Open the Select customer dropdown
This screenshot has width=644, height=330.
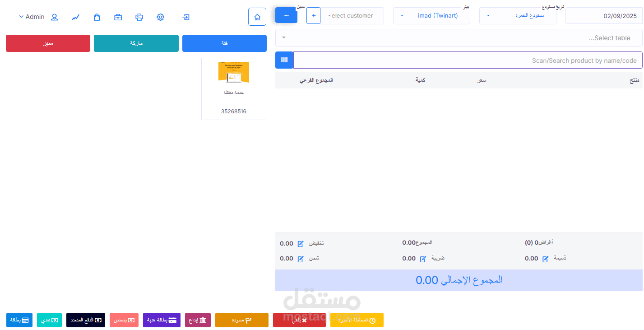click(x=352, y=15)
